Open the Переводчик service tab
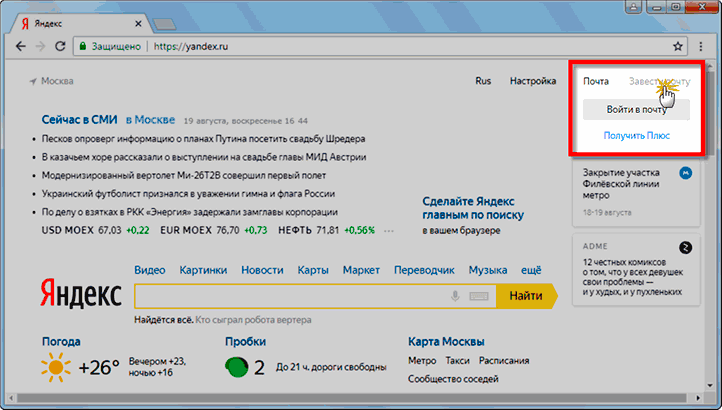722x410 pixels. point(424,270)
